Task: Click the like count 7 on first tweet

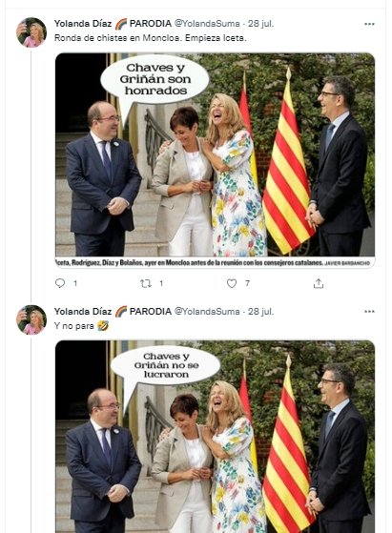Action: 247,283
